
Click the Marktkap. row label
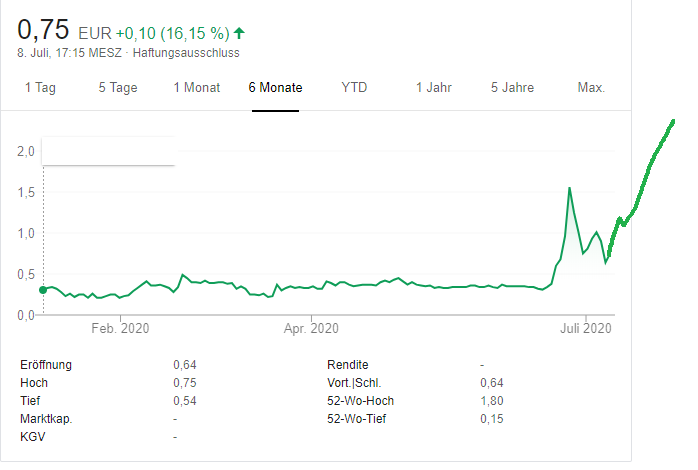[45, 419]
